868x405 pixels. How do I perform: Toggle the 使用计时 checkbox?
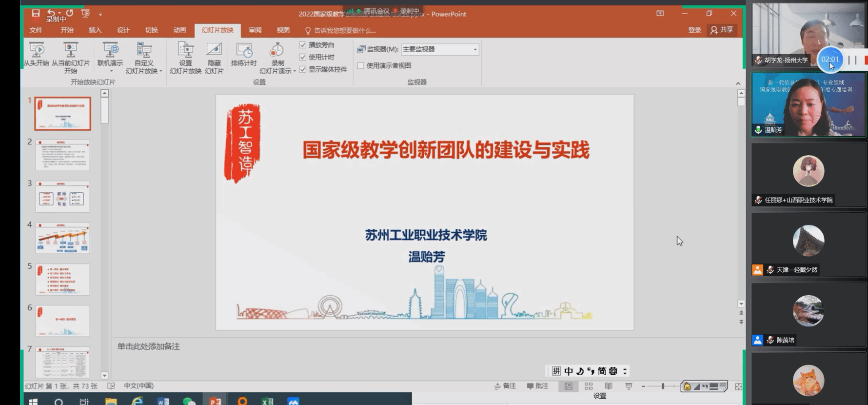pos(303,57)
